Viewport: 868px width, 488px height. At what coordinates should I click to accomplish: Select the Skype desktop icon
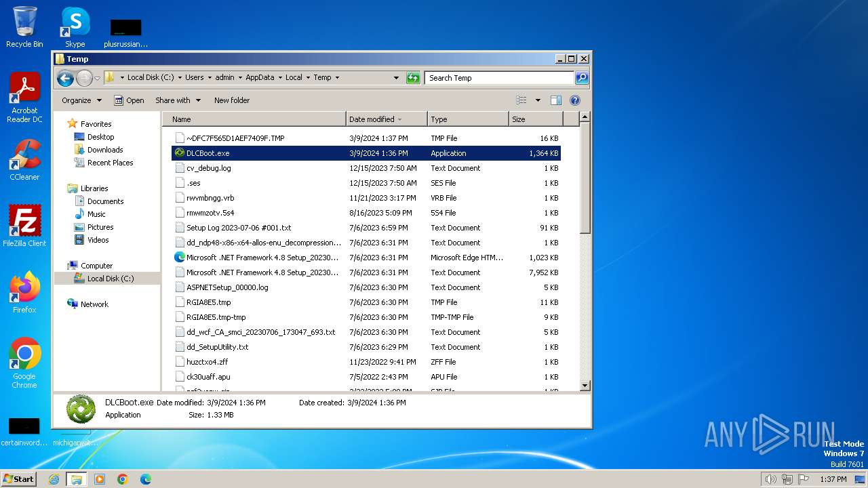click(x=75, y=28)
